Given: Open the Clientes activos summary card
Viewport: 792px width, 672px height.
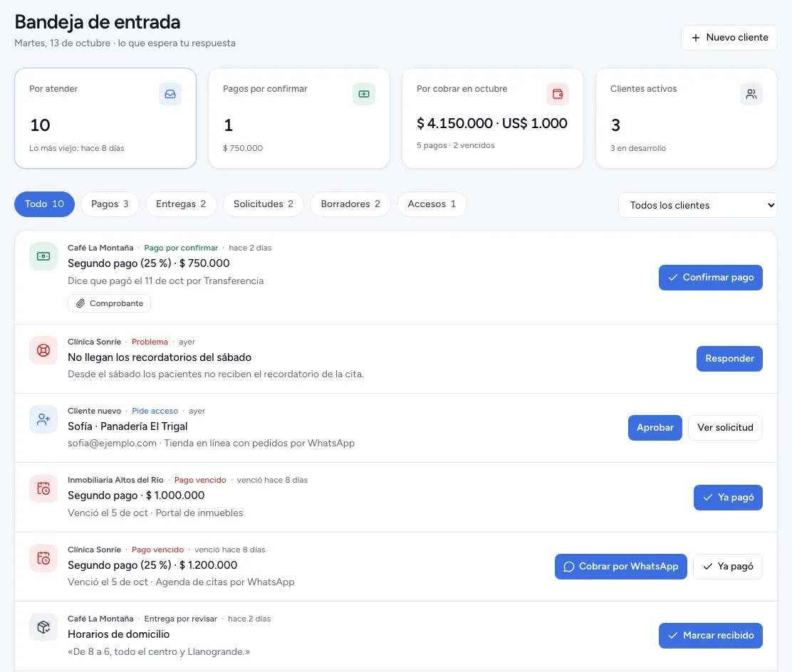Looking at the screenshot, I should point(687,118).
